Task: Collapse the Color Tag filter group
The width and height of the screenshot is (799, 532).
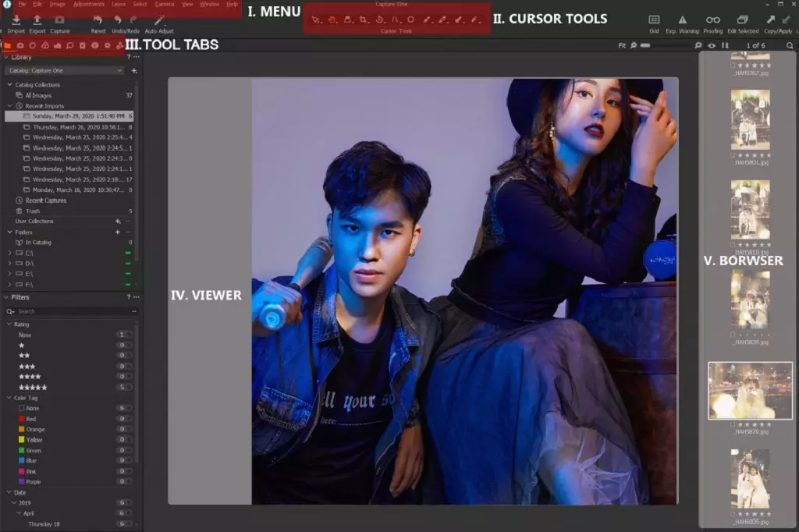Action: click(x=9, y=398)
